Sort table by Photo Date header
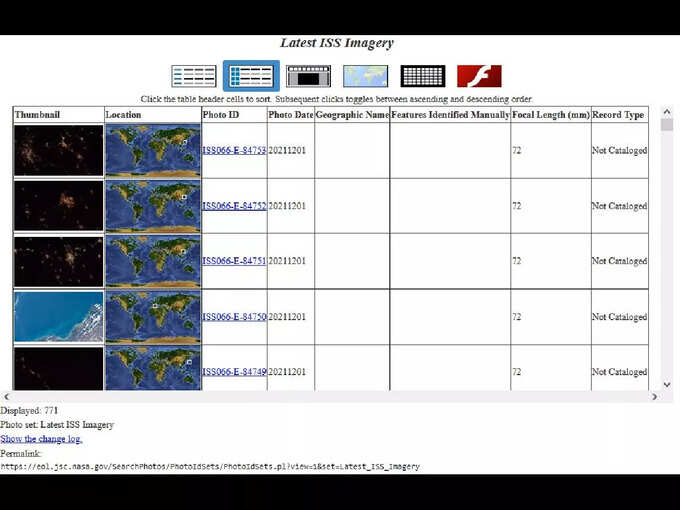This screenshot has height=510, width=680. [291, 115]
